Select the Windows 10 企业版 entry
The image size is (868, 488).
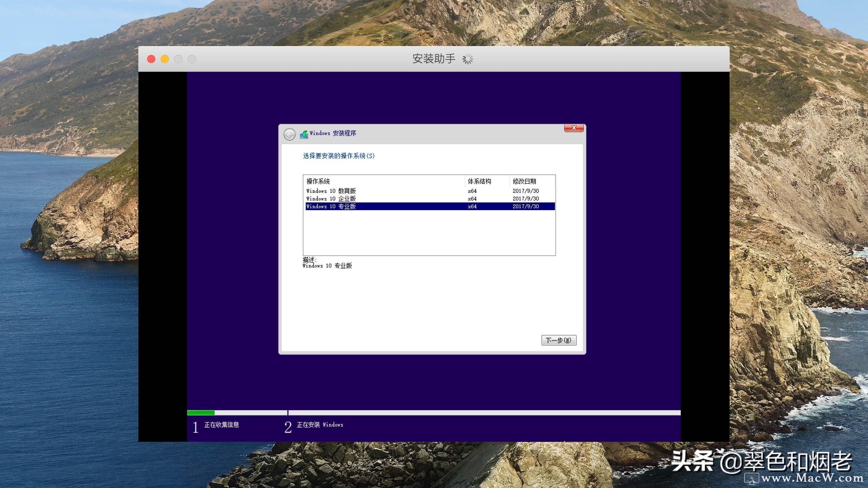(x=331, y=199)
